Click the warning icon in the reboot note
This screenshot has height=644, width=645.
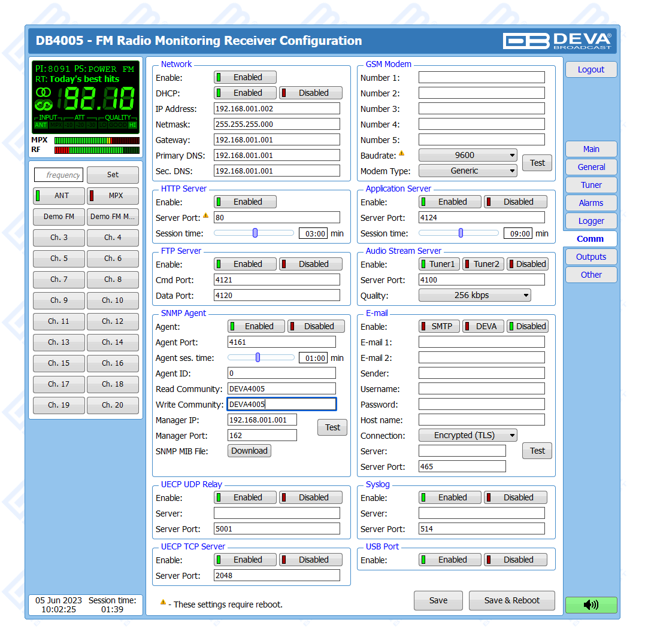pyautogui.click(x=163, y=602)
